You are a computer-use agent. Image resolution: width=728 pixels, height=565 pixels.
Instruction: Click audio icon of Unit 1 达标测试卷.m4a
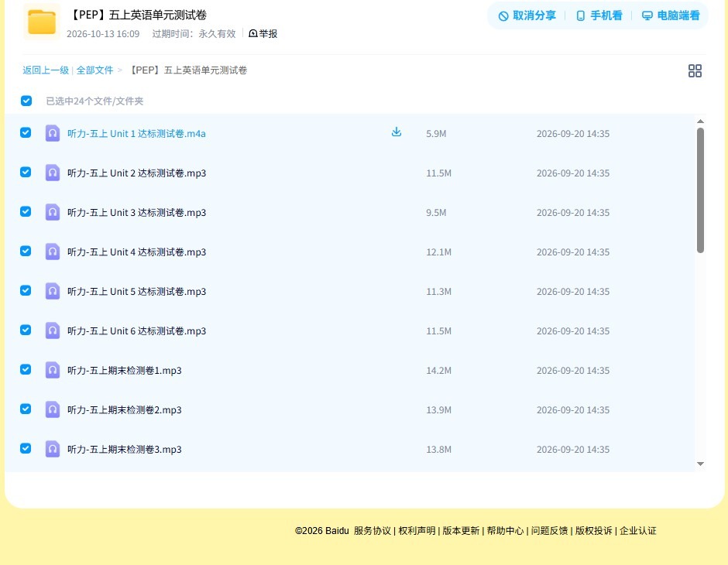click(x=53, y=133)
